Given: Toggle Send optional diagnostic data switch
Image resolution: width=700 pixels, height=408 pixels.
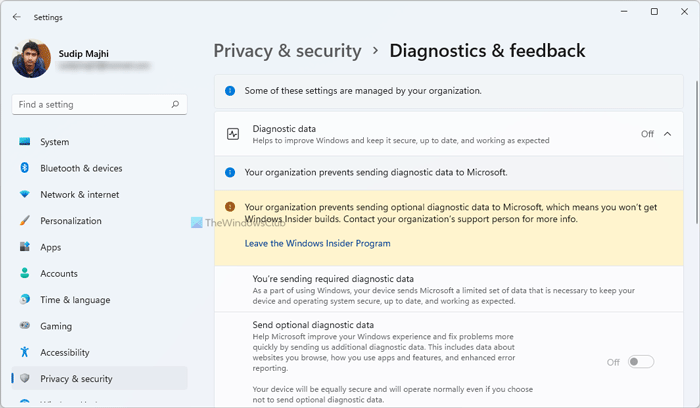Looking at the screenshot, I should (x=641, y=362).
